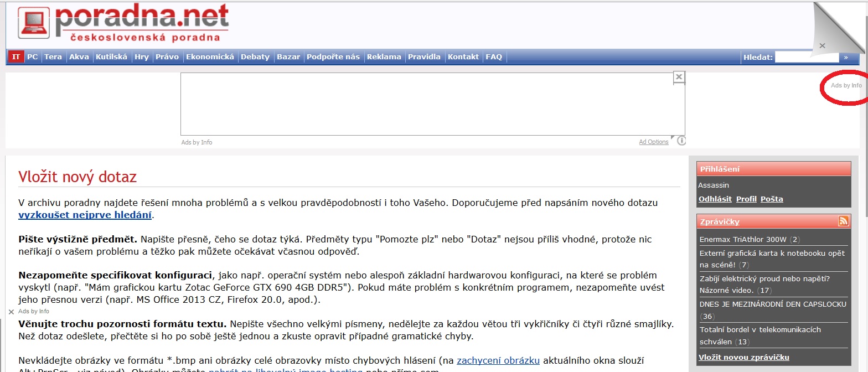Go to Debaty

tap(255, 56)
